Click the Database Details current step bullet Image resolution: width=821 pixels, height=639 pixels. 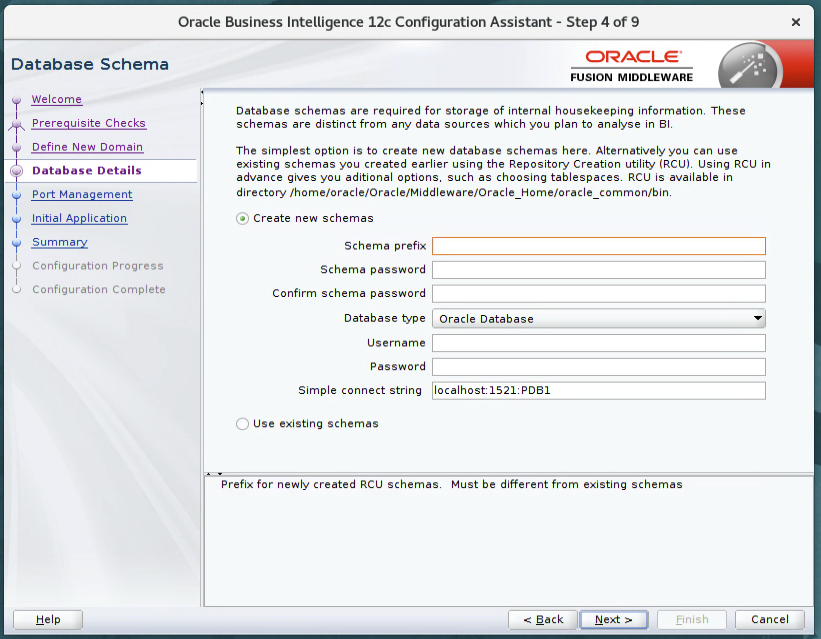coord(17,171)
